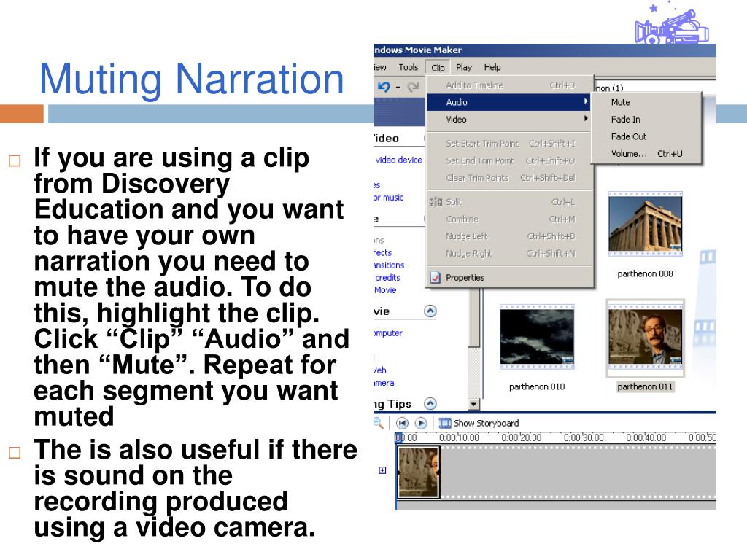This screenshot has height=560, width=747.
Task: Click the parthenon 010 clip name label
Action: tap(537, 386)
